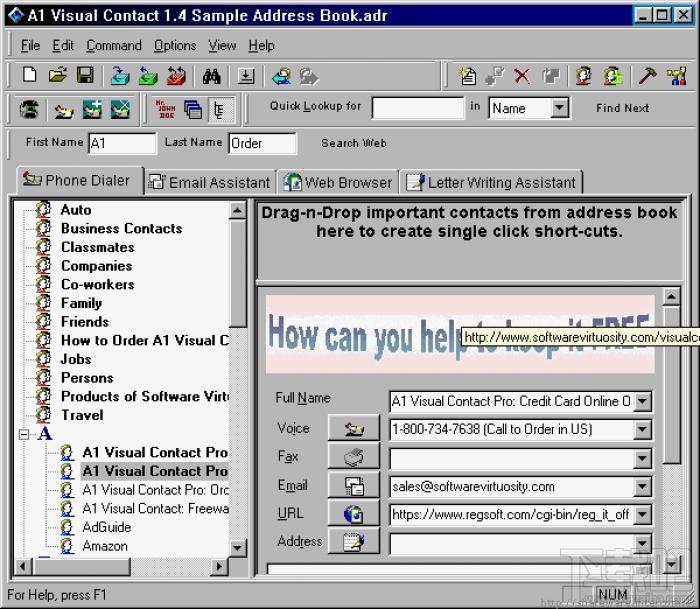Image resolution: width=700 pixels, height=609 pixels.
Task: Click the cascading cards view icon
Action: coord(193,110)
